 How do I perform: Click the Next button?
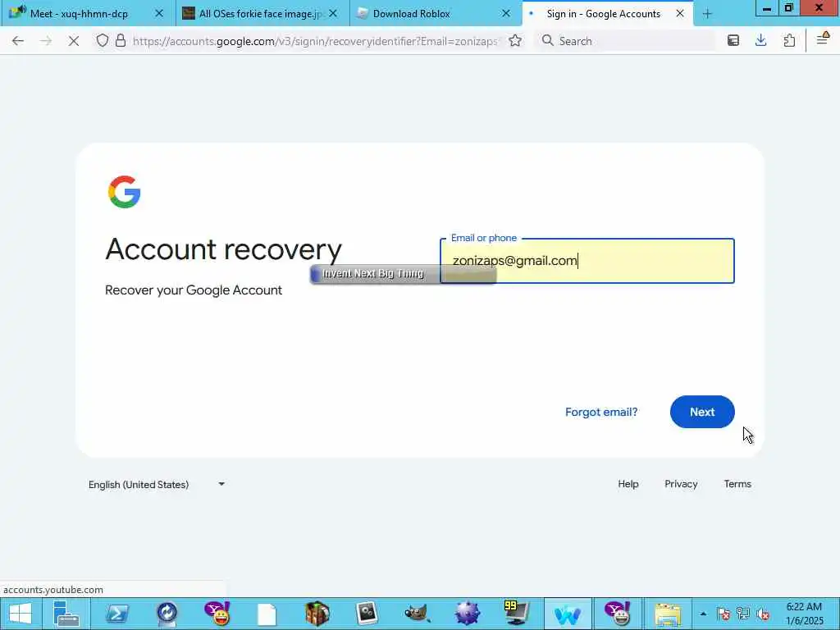pos(702,412)
